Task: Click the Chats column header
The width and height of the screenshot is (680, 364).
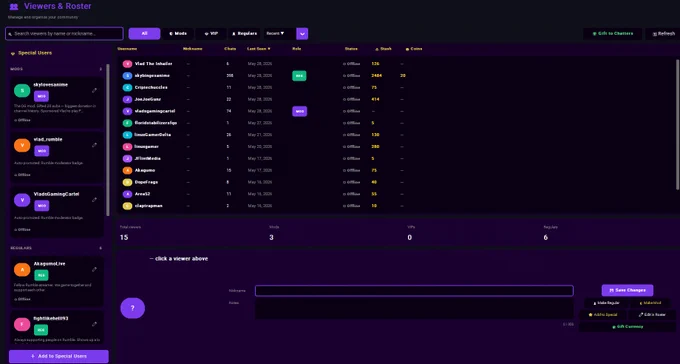Action: tap(230, 49)
